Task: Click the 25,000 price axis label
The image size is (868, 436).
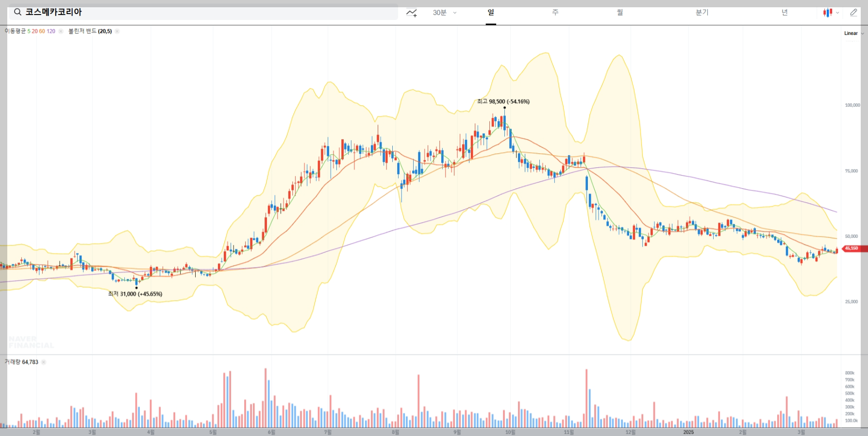Action: [851, 302]
